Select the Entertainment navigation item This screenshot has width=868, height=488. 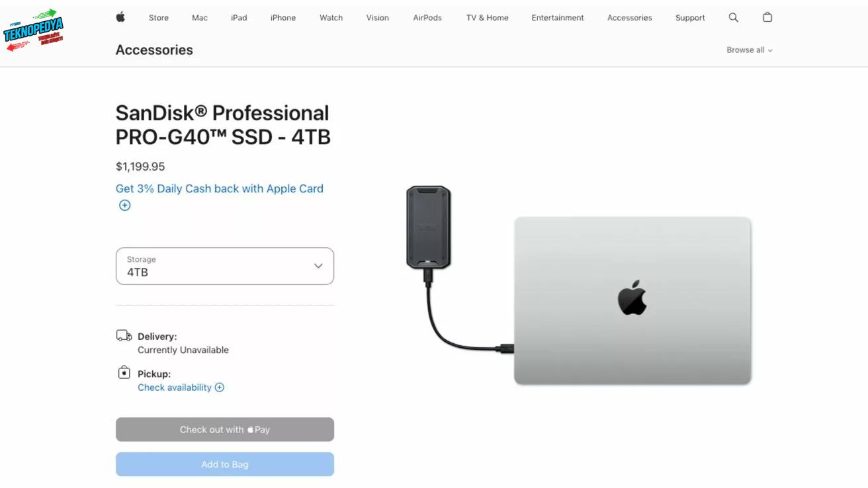tap(558, 18)
